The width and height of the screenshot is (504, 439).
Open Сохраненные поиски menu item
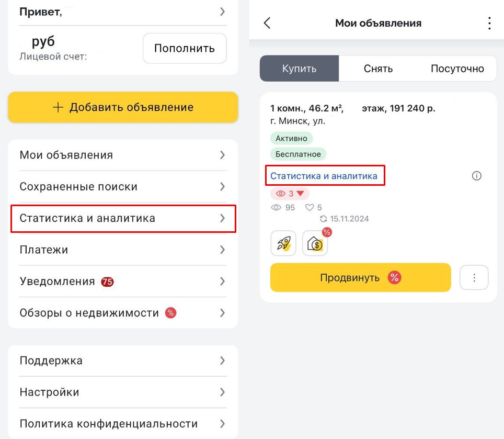[122, 186]
